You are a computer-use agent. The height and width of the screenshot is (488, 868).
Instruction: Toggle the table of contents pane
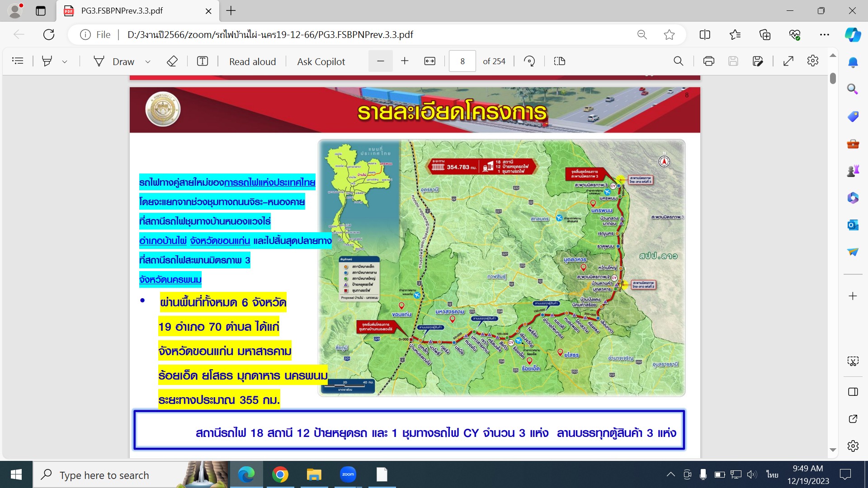point(18,61)
